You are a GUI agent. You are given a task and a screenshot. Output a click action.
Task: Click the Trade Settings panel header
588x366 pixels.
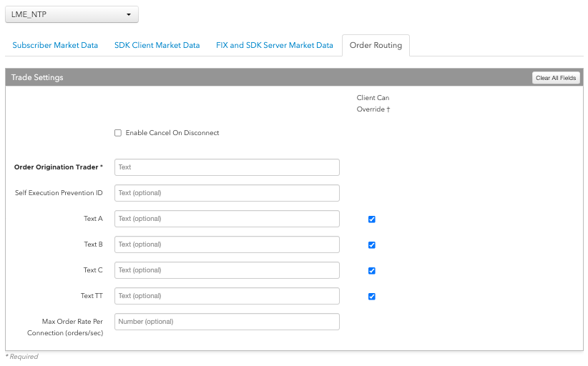coord(294,77)
